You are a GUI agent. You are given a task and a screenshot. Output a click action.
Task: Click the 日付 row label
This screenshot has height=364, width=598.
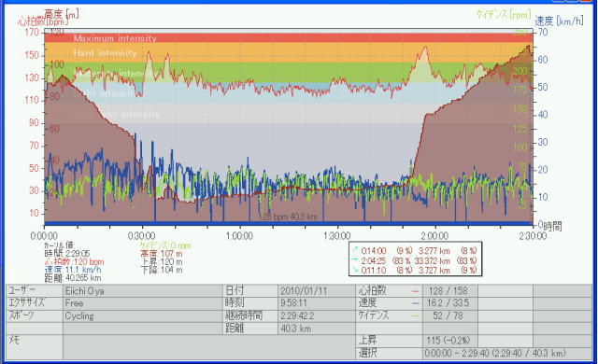(x=235, y=291)
